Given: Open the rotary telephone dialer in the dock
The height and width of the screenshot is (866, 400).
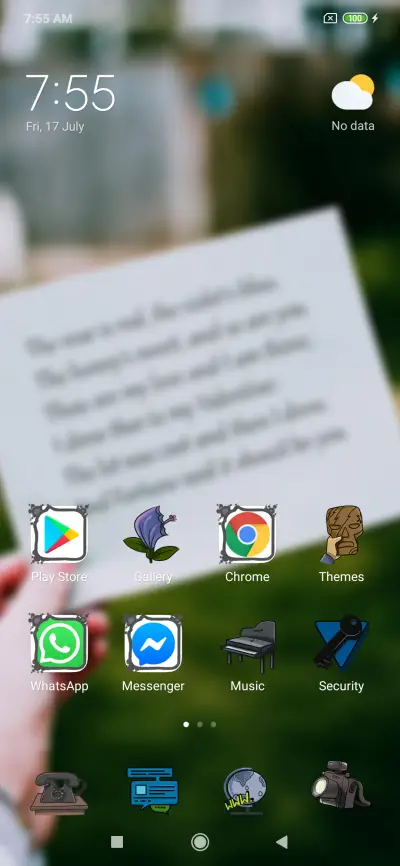Looking at the screenshot, I should [x=59, y=793].
